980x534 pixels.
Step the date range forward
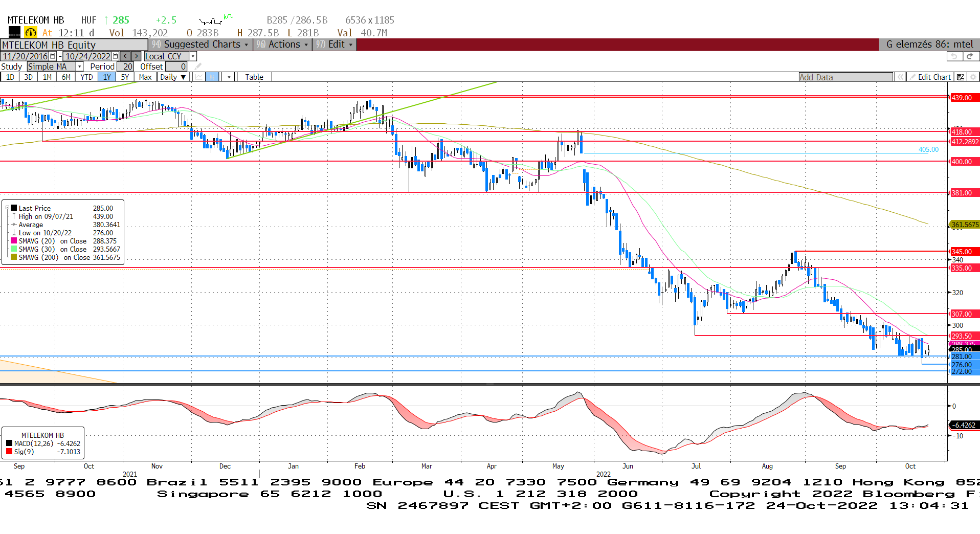(x=137, y=56)
